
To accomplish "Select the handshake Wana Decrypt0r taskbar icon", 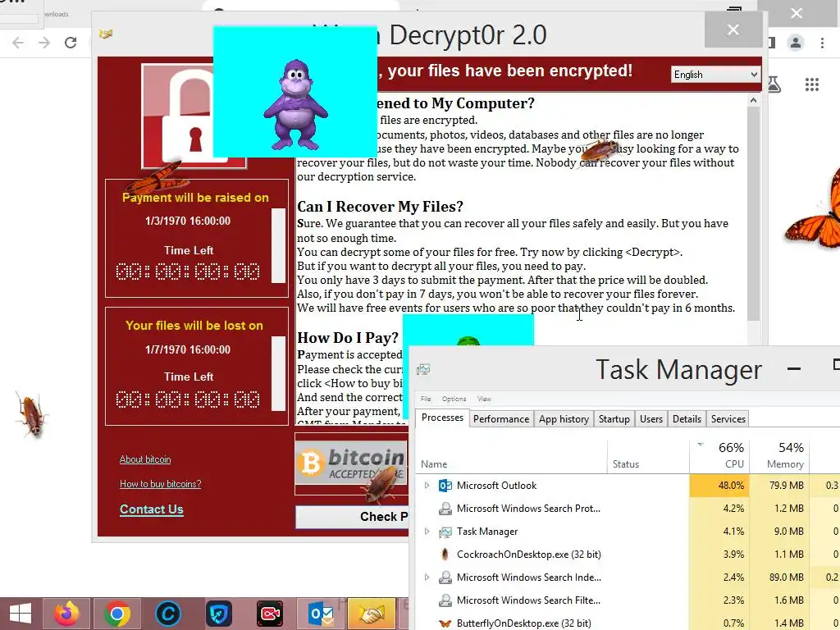I will point(372,614).
